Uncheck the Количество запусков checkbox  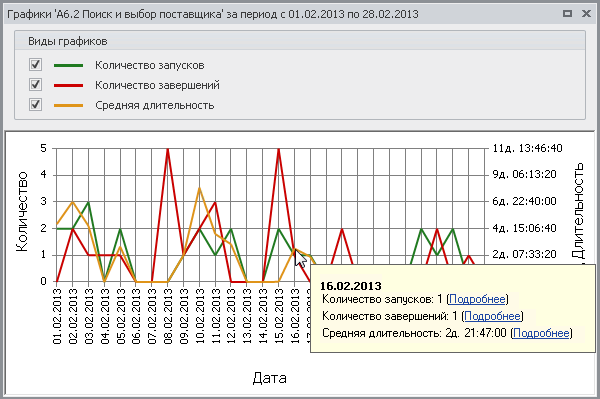pyautogui.click(x=36, y=65)
